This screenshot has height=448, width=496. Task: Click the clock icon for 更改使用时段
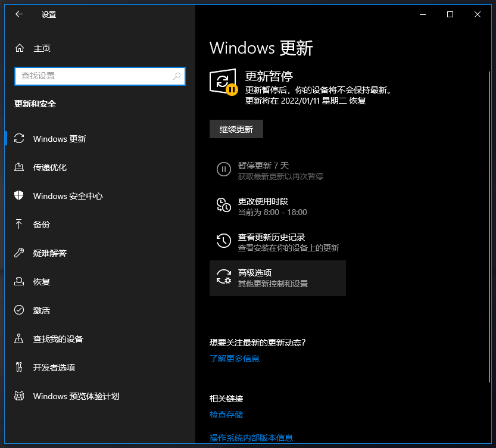[x=224, y=205]
